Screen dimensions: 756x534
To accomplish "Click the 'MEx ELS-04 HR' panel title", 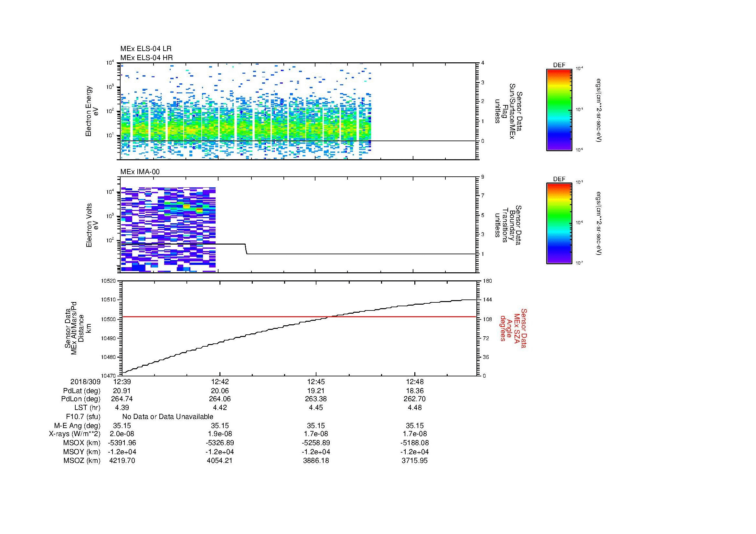I will 146,58.
